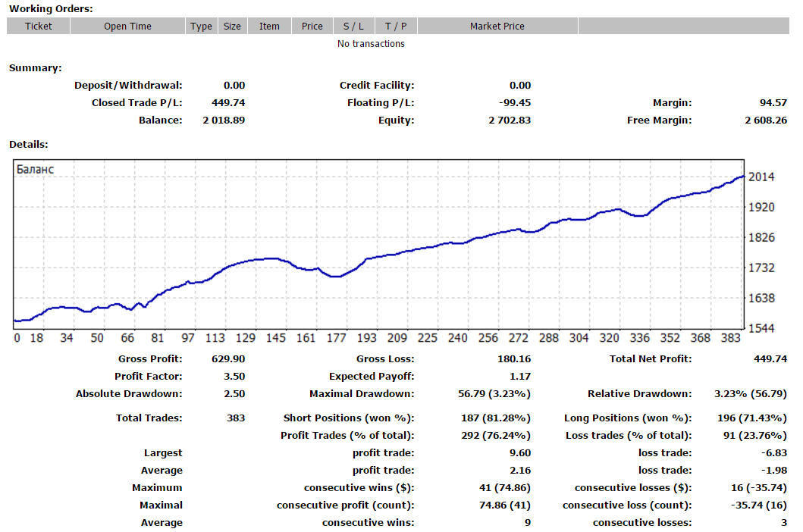The width and height of the screenshot is (803, 532).
Task: Click the Loss trades value 91 (23.76%)
Action: click(x=755, y=435)
